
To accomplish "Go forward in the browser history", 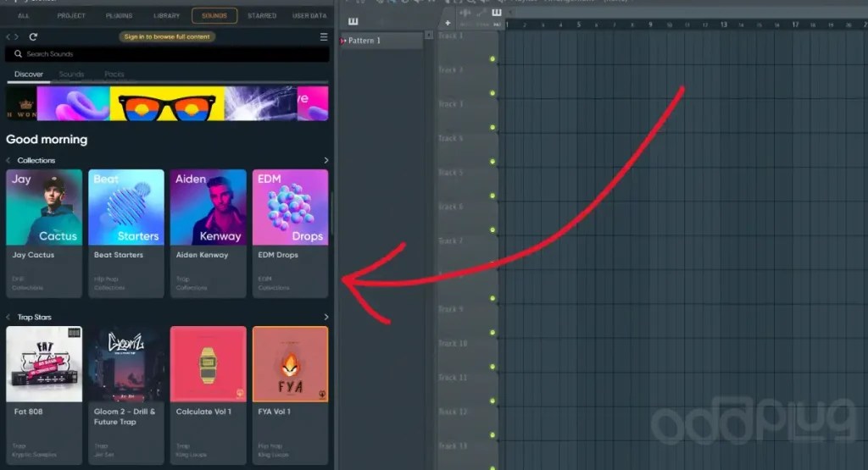I will (16, 37).
